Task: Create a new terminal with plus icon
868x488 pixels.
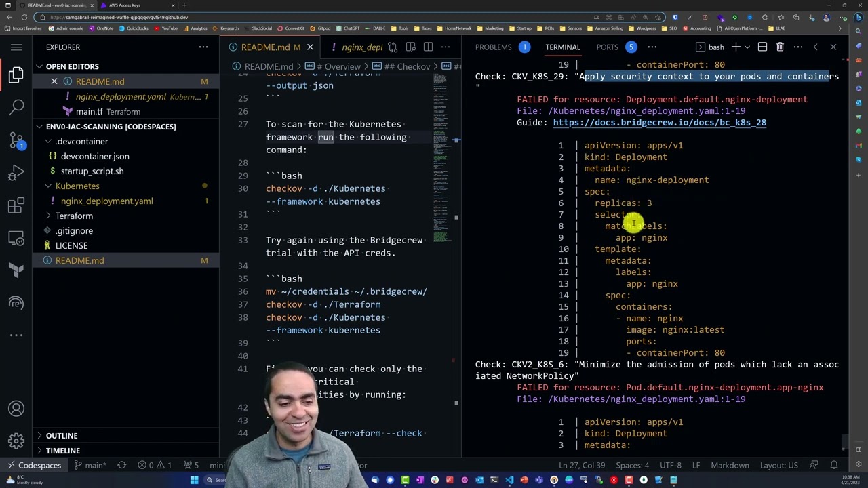Action: (736, 47)
